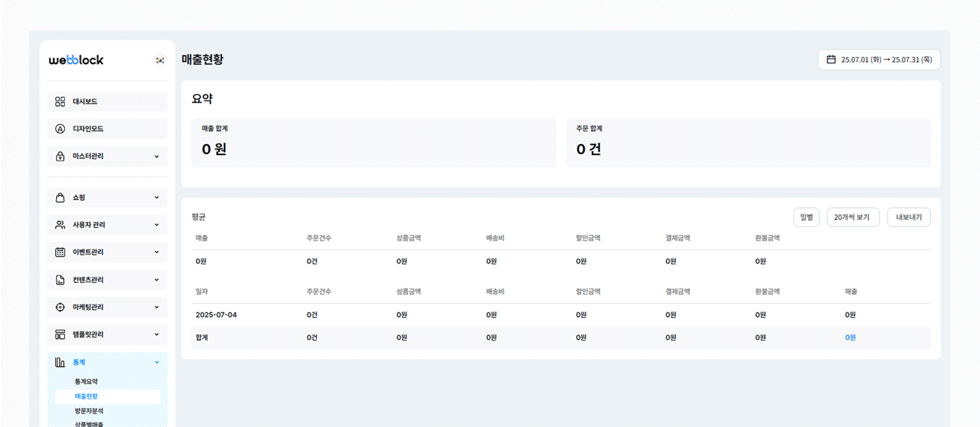Click the 내보내기 export button

(x=909, y=217)
